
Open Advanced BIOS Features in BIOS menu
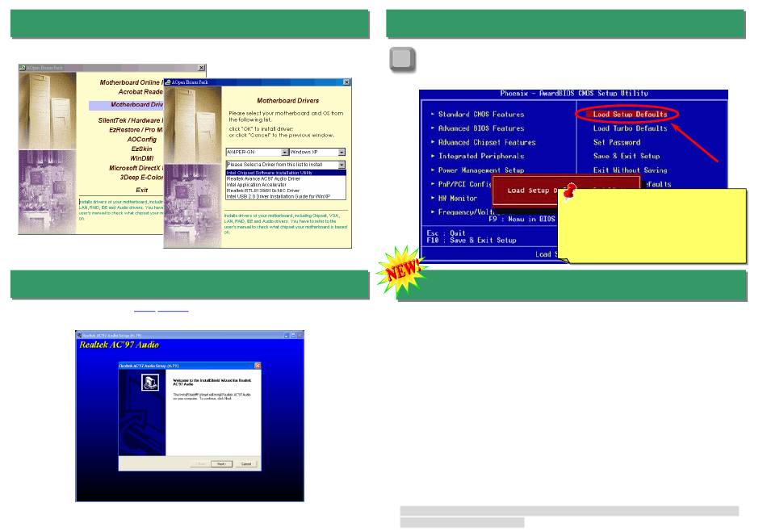481,128
